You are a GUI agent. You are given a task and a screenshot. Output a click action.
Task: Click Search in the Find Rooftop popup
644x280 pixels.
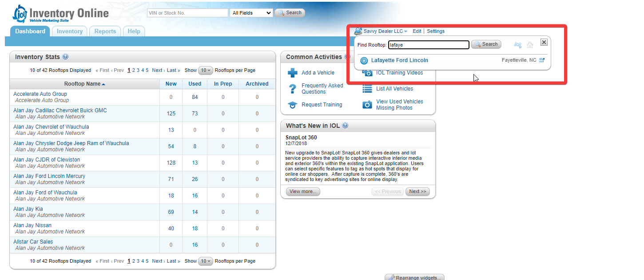[486, 44]
